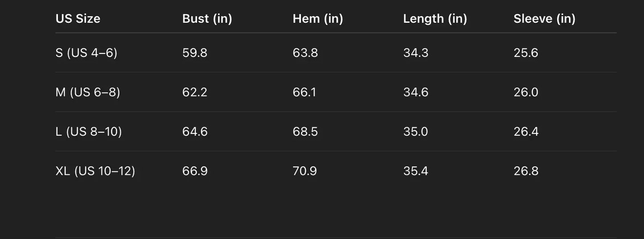644x239 pixels.
Task: Click the 62.2 bust value for size M
Action: coord(195,92)
